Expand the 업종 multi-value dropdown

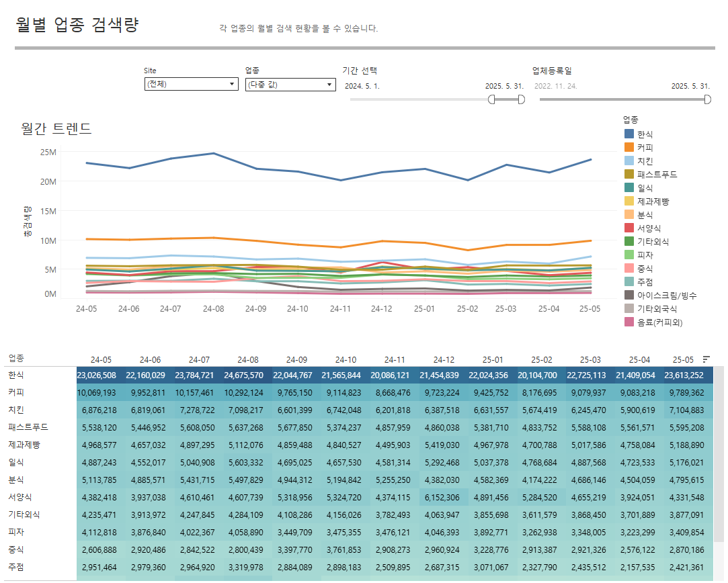290,85
